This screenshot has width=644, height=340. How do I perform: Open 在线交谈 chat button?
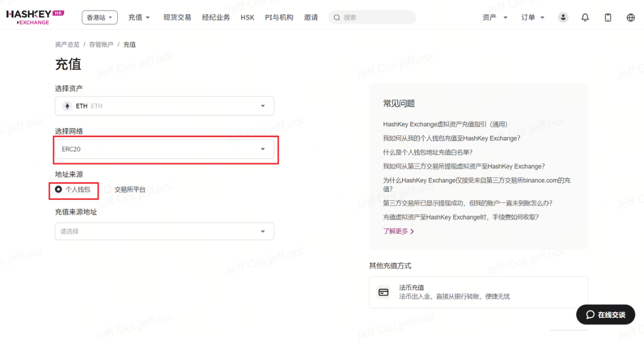click(605, 314)
